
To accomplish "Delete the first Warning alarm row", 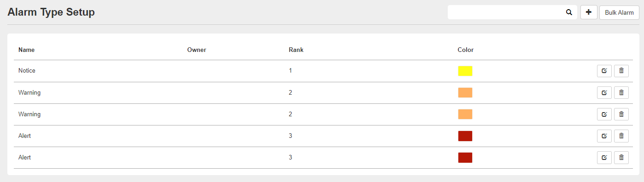I will [x=621, y=92].
